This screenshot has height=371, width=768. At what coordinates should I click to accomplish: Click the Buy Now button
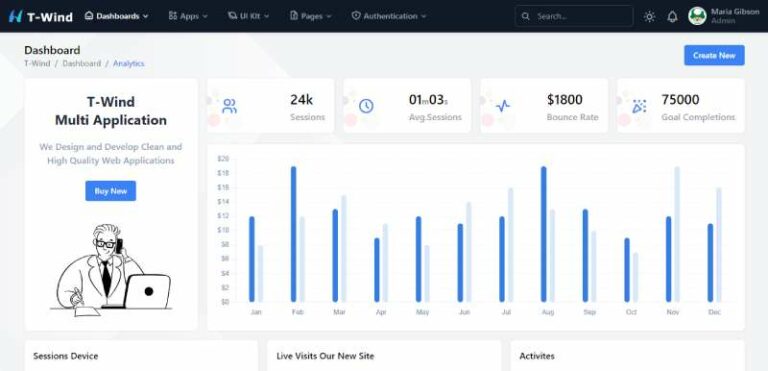pos(111,191)
